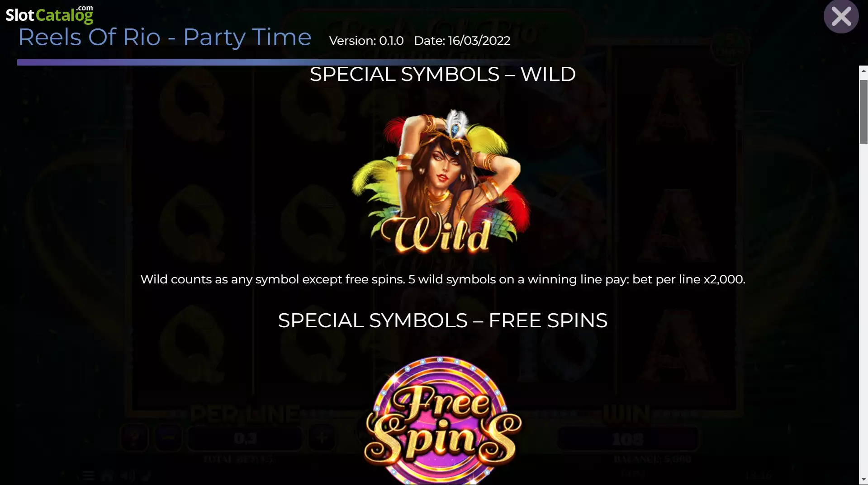Screen dimensions: 868x485
Task: Select the Special Symbols – Free Spins heading
Action: tap(442, 320)
